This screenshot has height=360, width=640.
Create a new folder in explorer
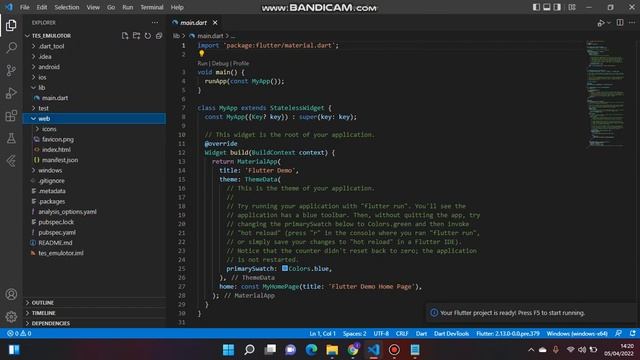pyautogui.click(x=136, y=36)
